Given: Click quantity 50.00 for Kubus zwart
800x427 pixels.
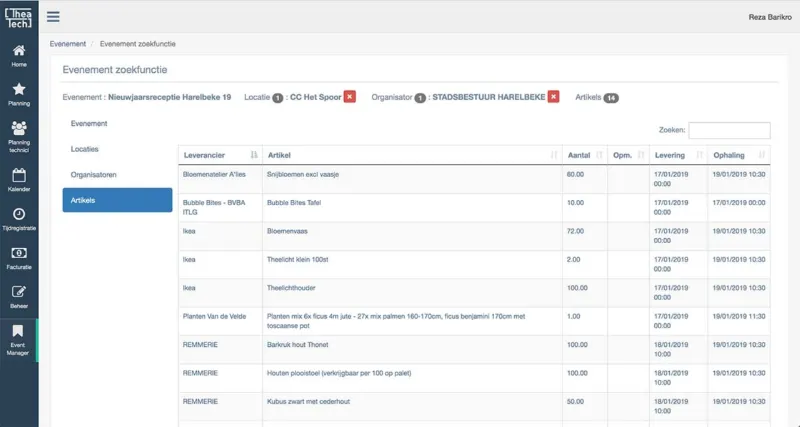Looking at the screenshot, I should click(x=575, y=401).
